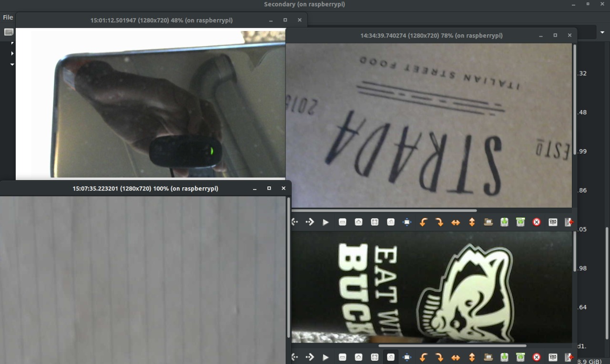Click vertical scrollbar beside the BUCK image
This screenshot has width=610, height=364.
point(574,252)
